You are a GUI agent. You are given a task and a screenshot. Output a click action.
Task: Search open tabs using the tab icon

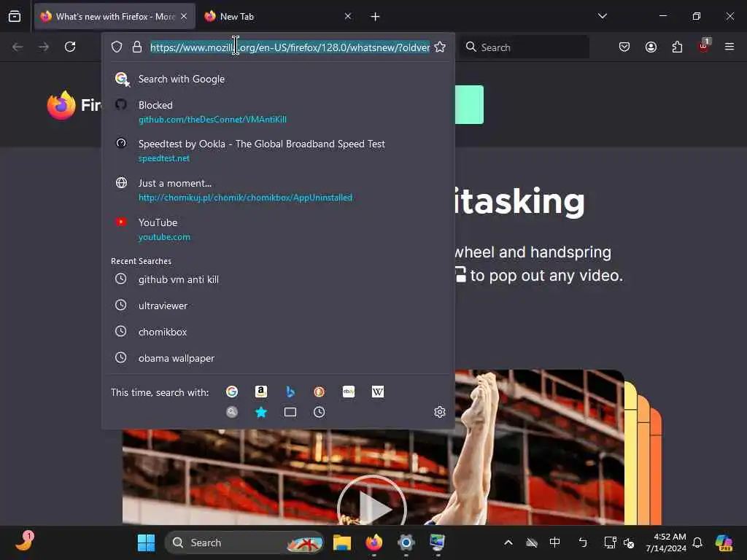pos(290,412)
